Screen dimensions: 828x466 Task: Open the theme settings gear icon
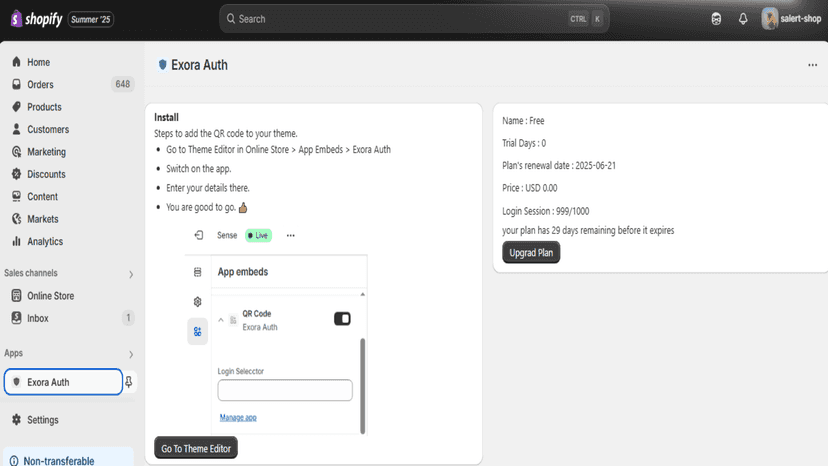(197, 302)
